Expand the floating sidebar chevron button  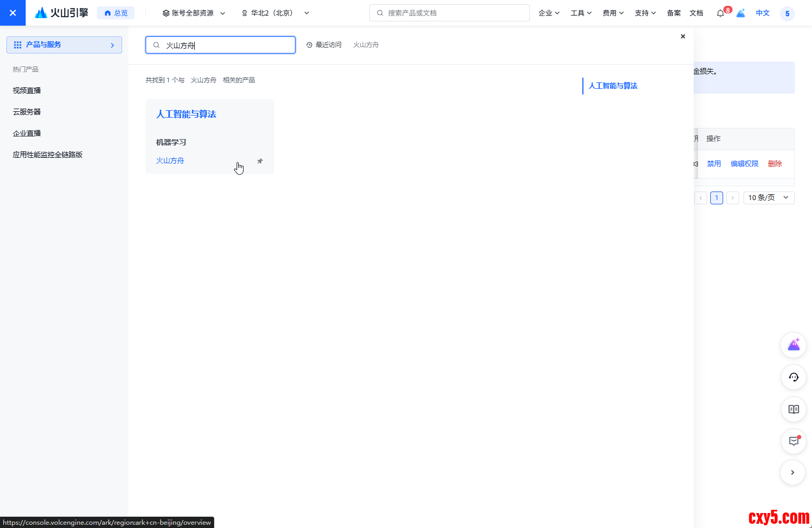pyautogui.click(x=792, y=472)
